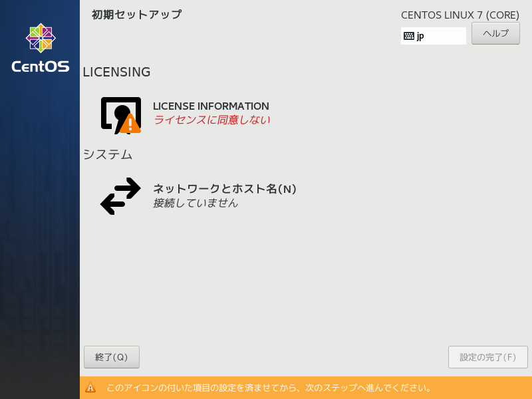
Task: Open LICENSE INFORMATION title
Action: point(211,106)
